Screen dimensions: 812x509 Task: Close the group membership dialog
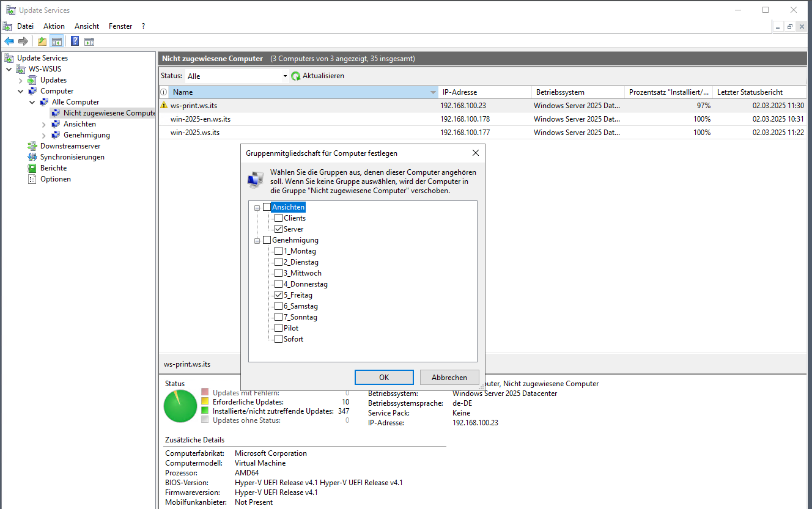click(x=476, y=153)
